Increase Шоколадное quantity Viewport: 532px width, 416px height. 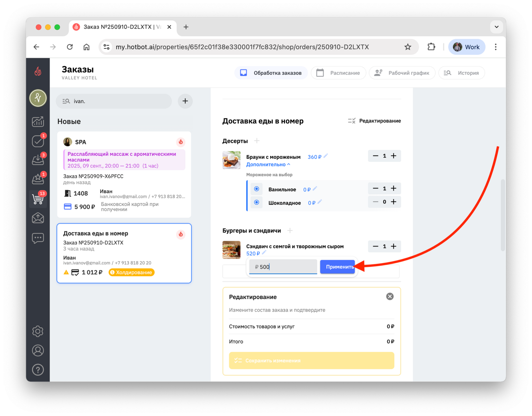pos(394,202)
